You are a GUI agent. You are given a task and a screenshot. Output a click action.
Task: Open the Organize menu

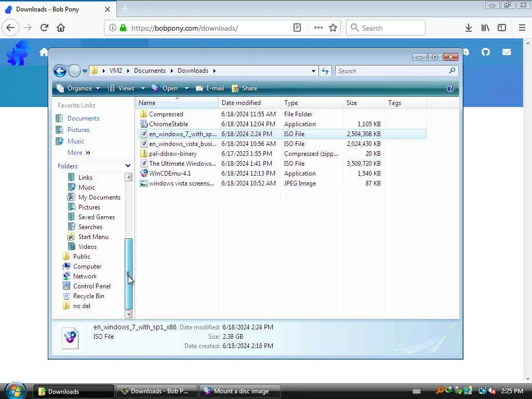pos(78,88)
